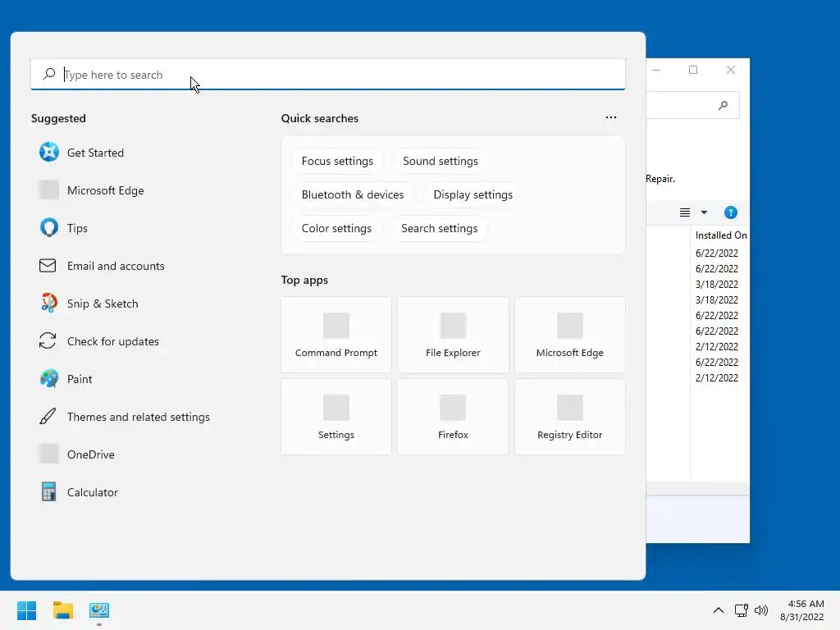This screenshot has height=630, width=840.
Task: Sort by Installed On column header
Action: (720, 235)
